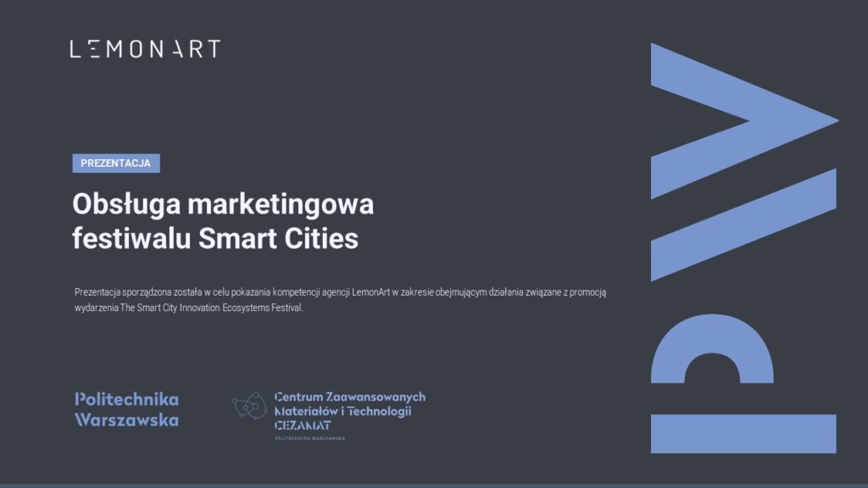Image resolution: width=868 pixels, height=488 pixels.
Task: Click the gray strip along the bottom edge
Action: click(x=434, y=485)
